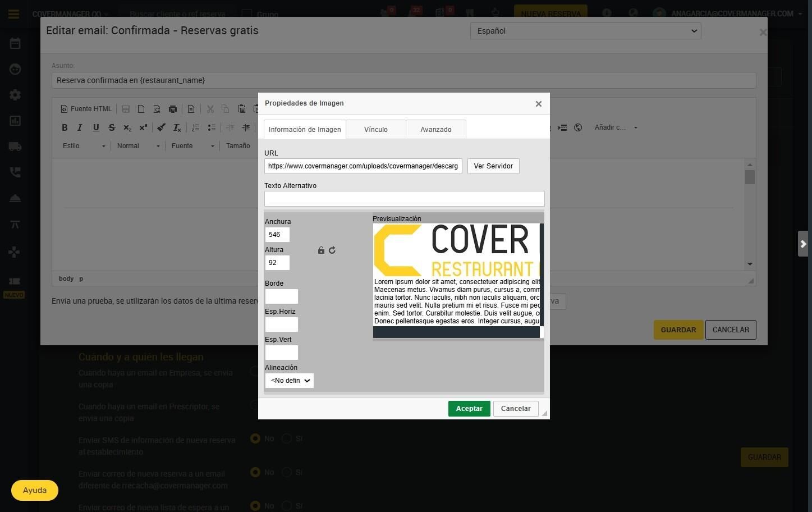Click the green Aceptar button
Viewport: 812px width, 512px height.
[469, 409]
